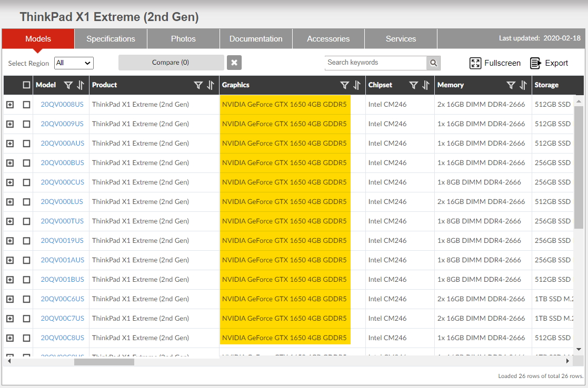
Task: Expand the 20QV000BUS row
Action: (x=10, y=163)
